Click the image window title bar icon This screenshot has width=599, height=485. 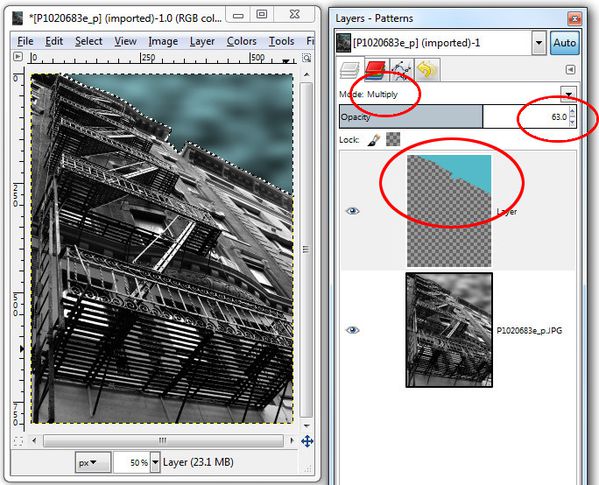click(x=18, y=18)
